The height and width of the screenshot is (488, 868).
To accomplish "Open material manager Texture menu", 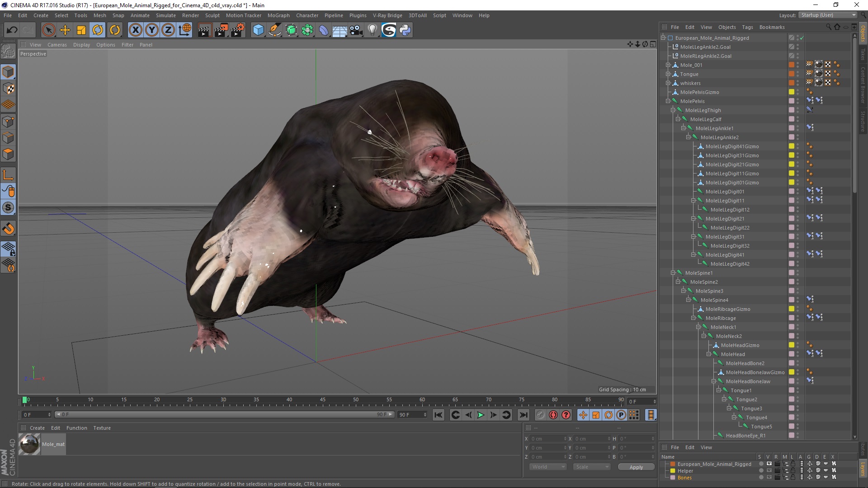I will (x=102, y=428).
